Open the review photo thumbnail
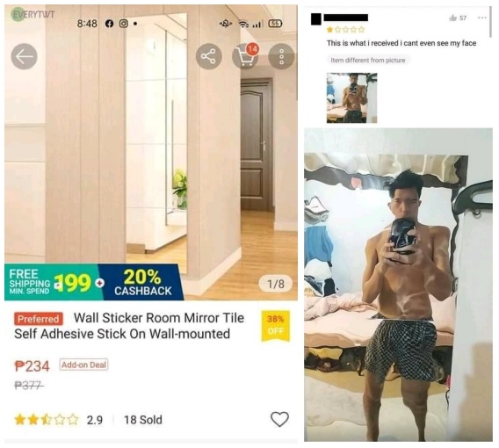Screen dimensions: 499x448 [x=351, y=98]
